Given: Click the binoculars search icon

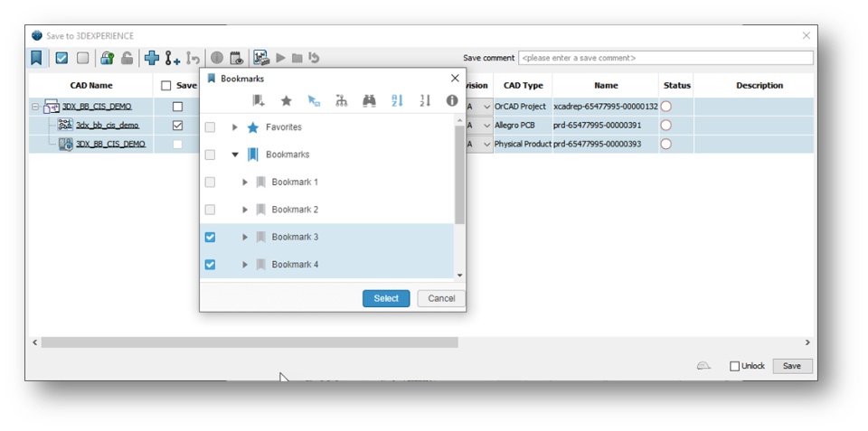Looking at the screenshot, I should point(369,100).
